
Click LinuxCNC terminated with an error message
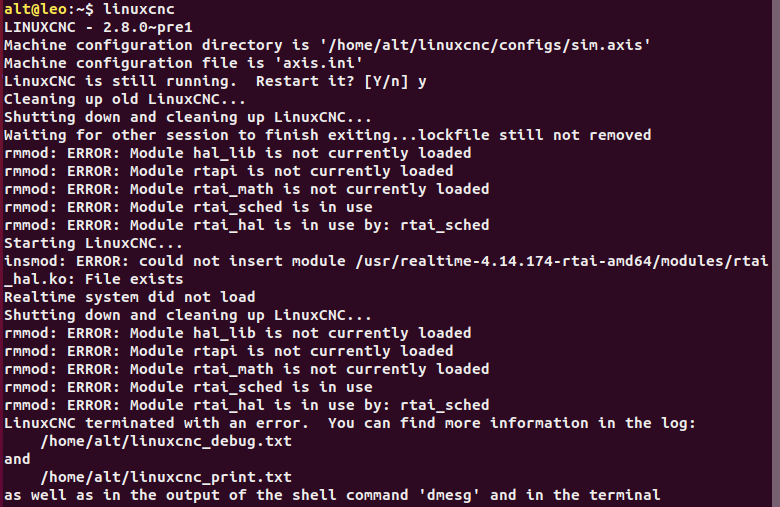point(156,423)
